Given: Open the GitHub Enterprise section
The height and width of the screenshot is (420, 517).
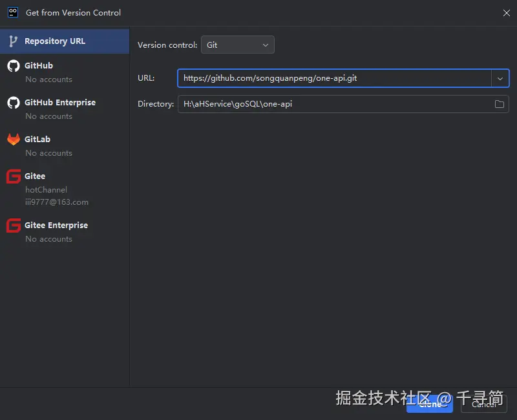Looking at the screenshot, I should 65,109.
